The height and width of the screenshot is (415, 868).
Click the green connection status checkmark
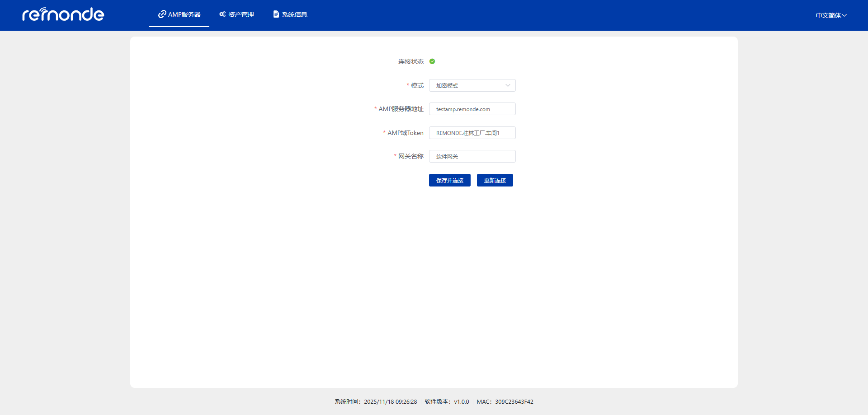pos(432,61)
